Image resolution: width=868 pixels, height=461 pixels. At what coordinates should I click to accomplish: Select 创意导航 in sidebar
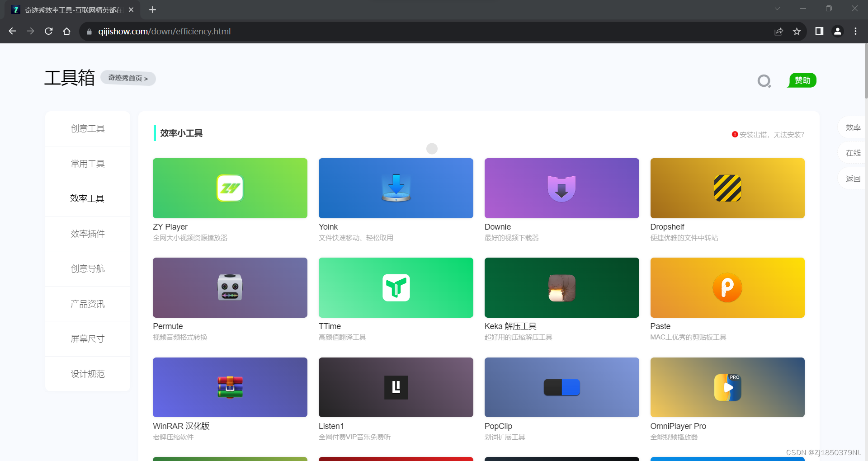[88, 268]
